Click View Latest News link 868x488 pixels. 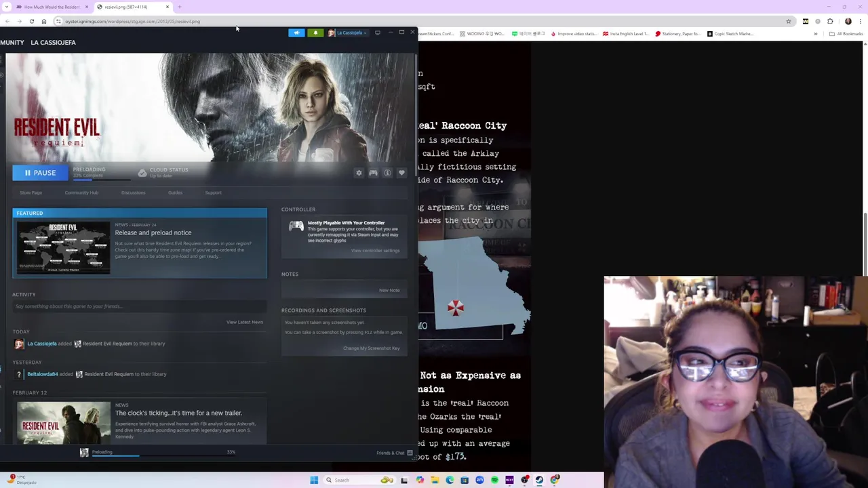pos(244,322)
